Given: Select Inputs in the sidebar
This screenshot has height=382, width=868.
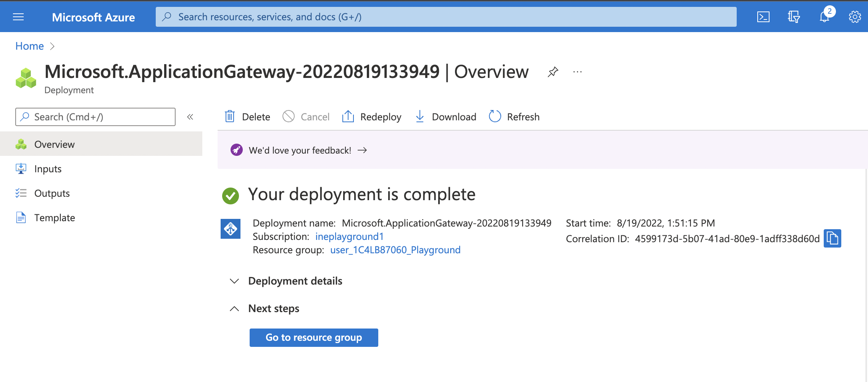Looking at the screenshot, I should click(48, 169).
